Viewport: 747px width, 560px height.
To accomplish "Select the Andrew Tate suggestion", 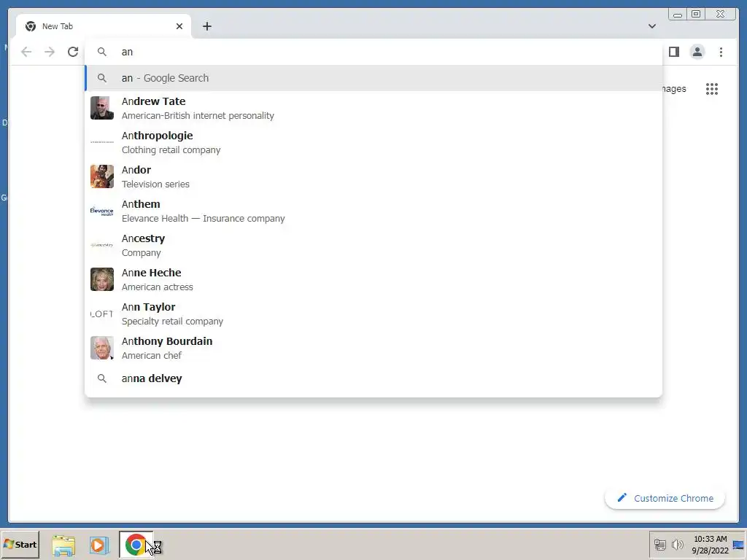I will [373, 108].
